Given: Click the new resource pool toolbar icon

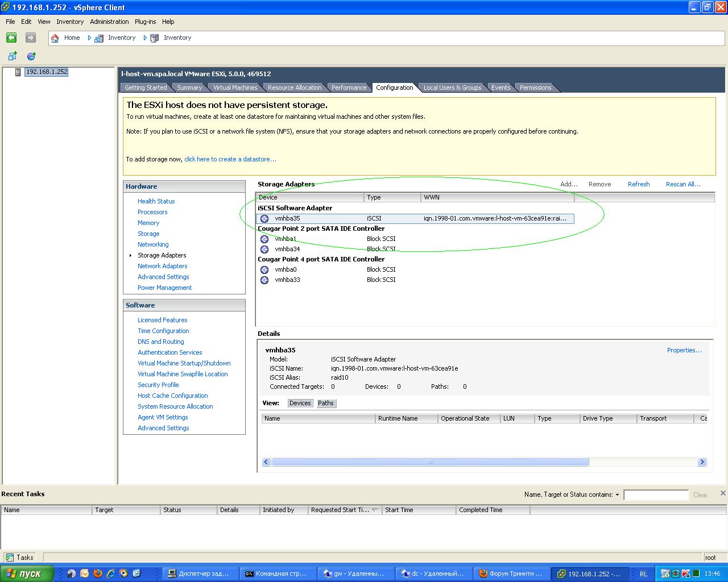Looking at the screenshot, I should 31,56.
